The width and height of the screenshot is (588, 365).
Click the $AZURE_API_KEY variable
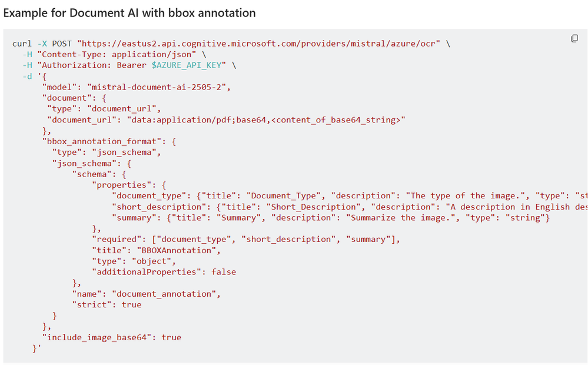[x=187, y=65]
